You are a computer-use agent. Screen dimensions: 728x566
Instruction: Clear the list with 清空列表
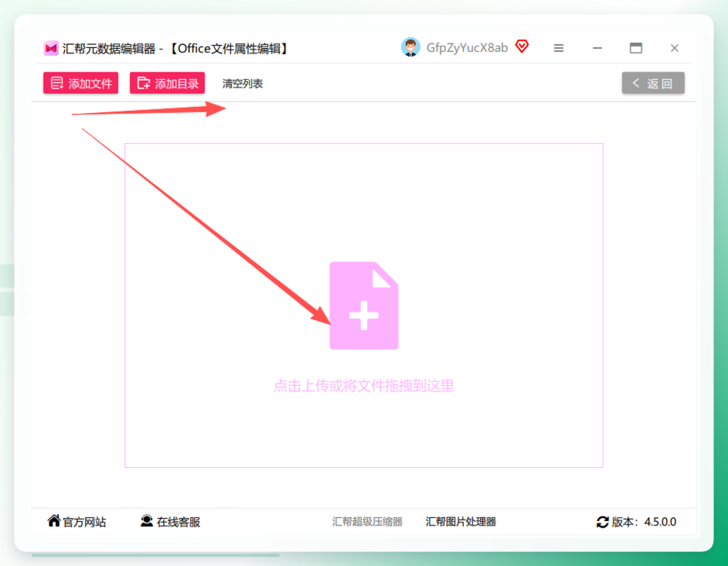pyautogui.click(x=242, y=83)
